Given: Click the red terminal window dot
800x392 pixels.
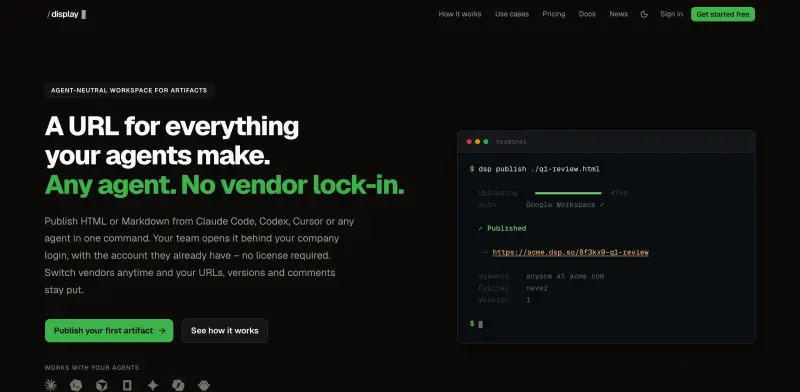Looking at the screenshot, I should (469, 141).
